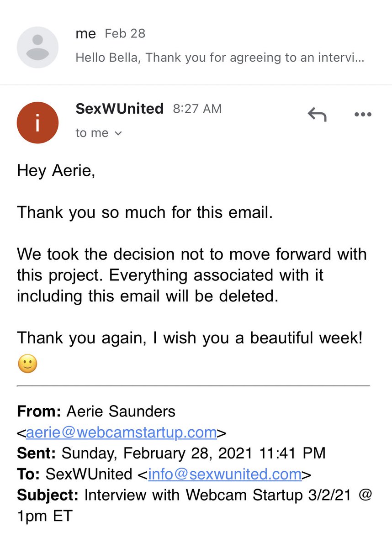Screen dimensions: 392x548
Task: Open the three-dot more options menu
Action: point(363,115)
